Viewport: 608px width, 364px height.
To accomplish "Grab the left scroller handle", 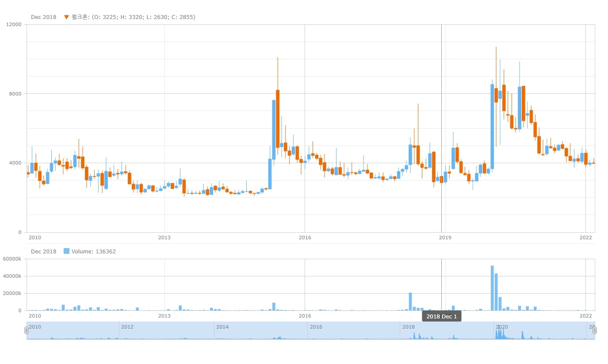I will tap(27, 330).
